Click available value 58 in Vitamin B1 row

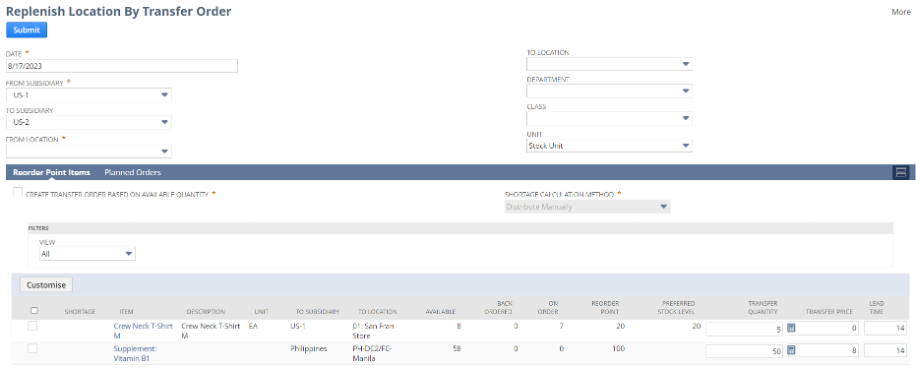457,348
